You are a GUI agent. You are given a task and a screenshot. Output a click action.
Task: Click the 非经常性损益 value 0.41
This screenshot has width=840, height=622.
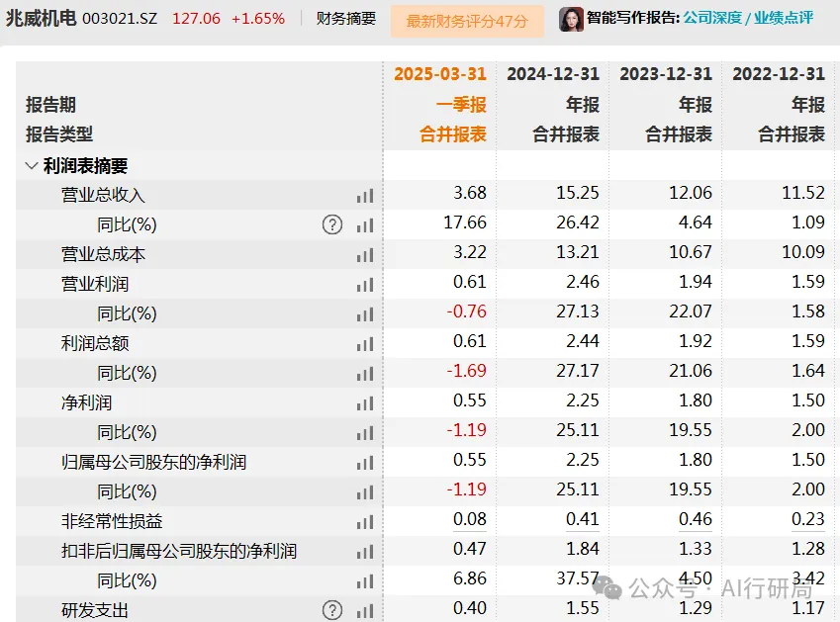583,519
